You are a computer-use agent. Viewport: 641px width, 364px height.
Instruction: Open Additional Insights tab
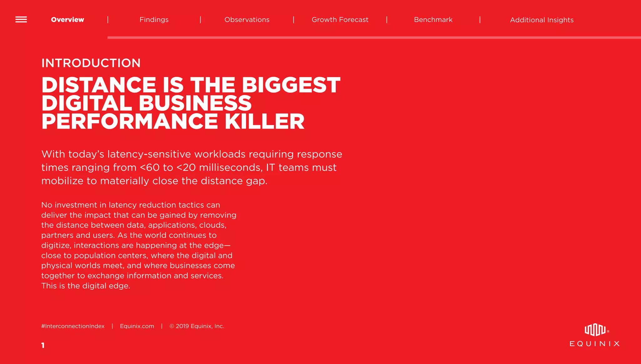[542, 20]
